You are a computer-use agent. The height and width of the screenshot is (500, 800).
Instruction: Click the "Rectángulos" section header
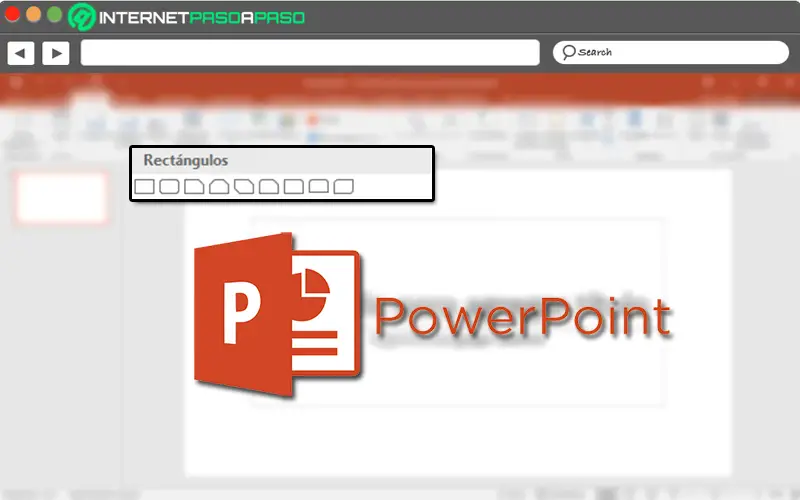186,160
